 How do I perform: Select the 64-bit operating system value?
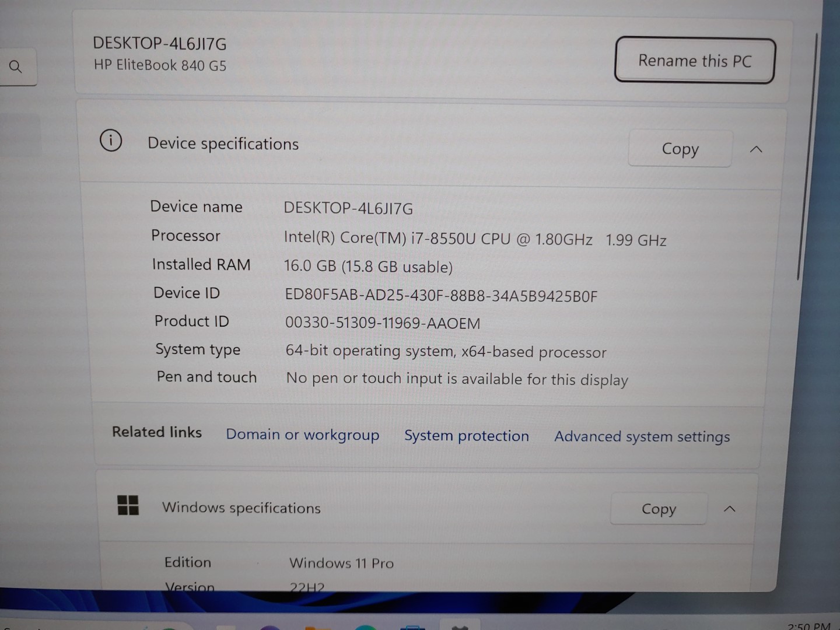pos(446,351)
